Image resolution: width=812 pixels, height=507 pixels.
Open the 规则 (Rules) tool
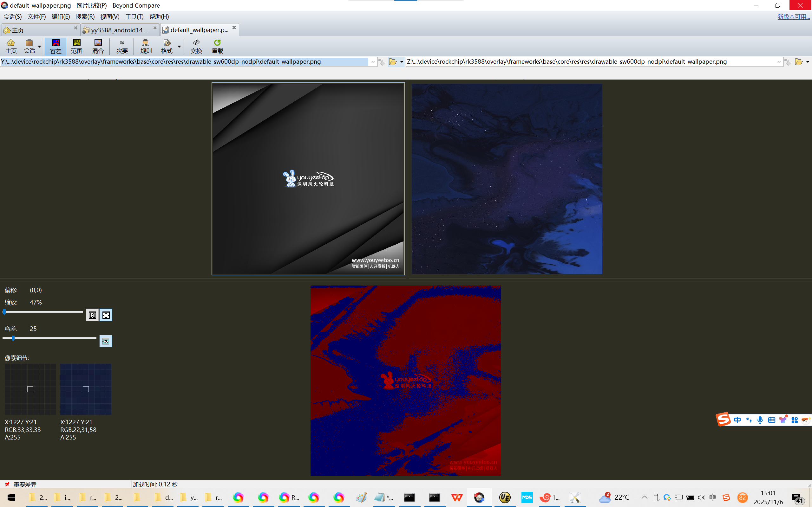coord(146,46)
